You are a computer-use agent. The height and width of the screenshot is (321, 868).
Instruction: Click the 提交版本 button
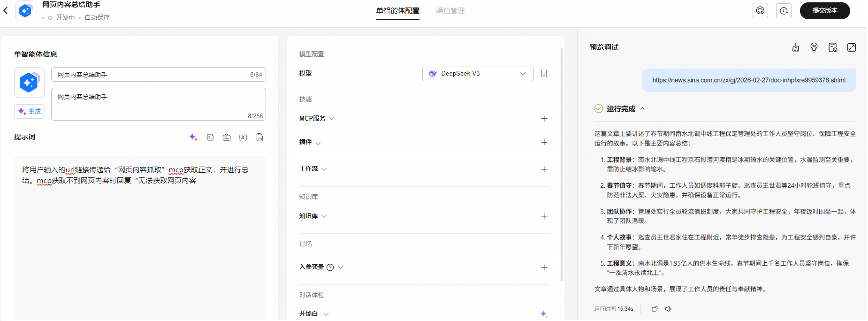click(825, 11)
